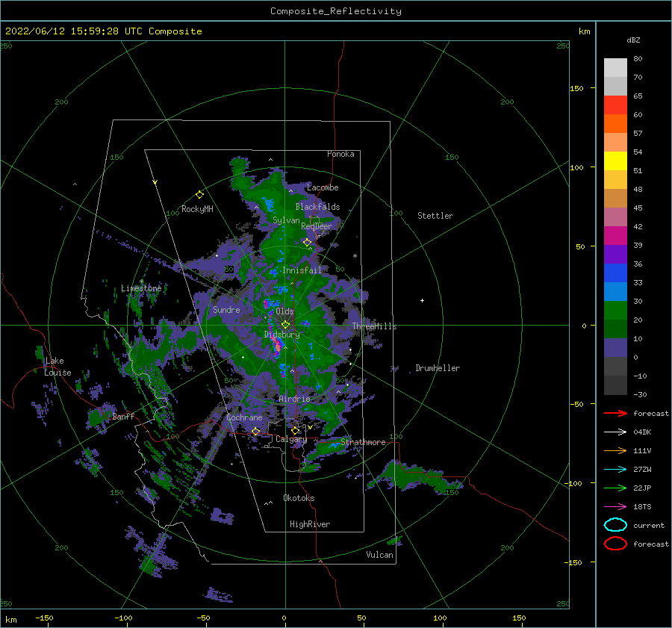
Task: Click the -30 value at dBZ scale bottom
Action: coord(641,394)
